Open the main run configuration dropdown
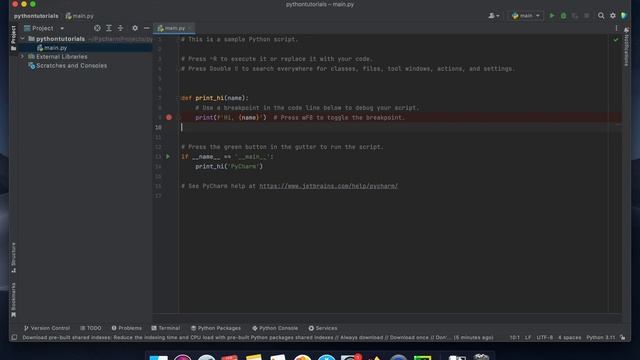Screen dimensions: 640x360 click(x=526, y=16)
